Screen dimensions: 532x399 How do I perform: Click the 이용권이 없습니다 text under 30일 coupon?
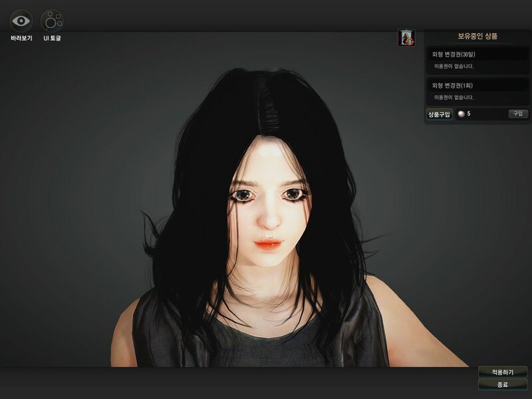tap(454, 66)
